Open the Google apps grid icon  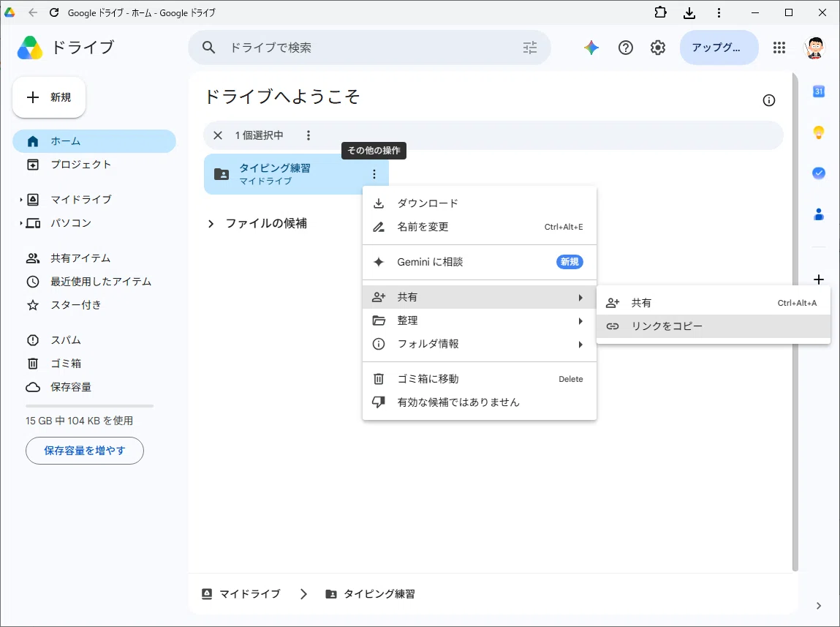point(779,48)
